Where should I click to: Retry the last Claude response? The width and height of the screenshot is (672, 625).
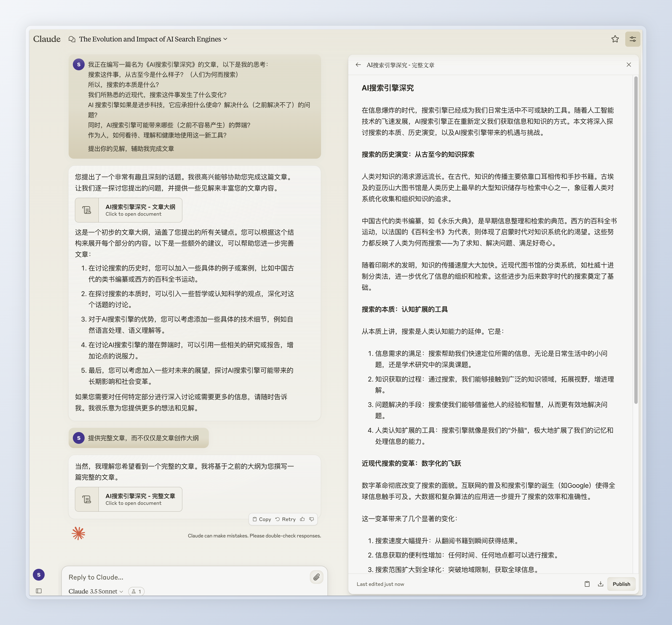pyautogui.click(x=285, y=519)
